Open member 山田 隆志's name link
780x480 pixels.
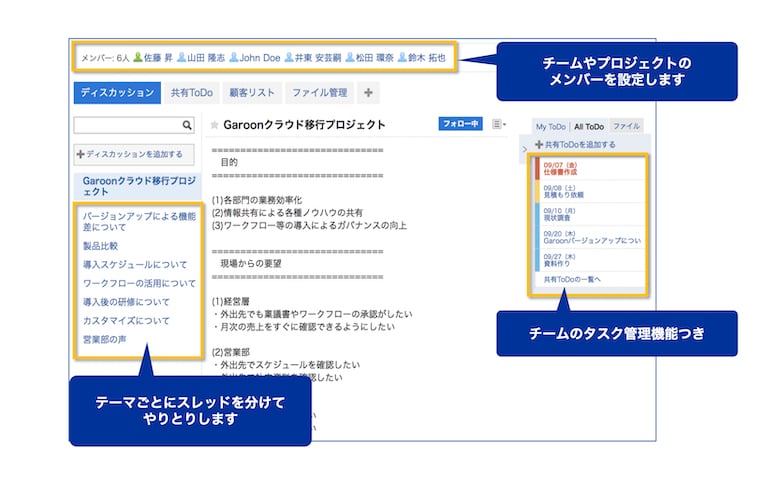(206, 58)
